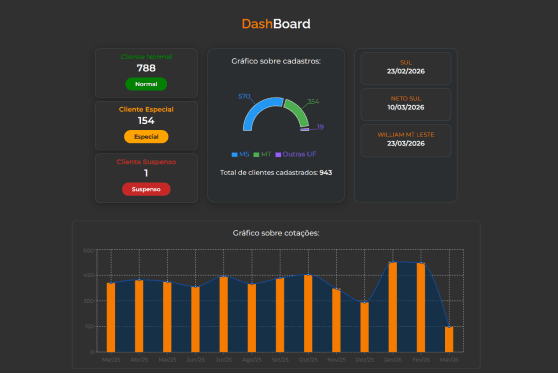
Task: Click the 300 y-axis label
Action: tap(88, 301)
